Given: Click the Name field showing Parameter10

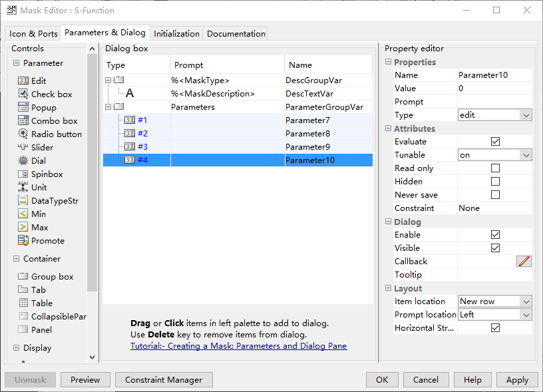Looking at the screenshot, I should (x=495, y=75).
